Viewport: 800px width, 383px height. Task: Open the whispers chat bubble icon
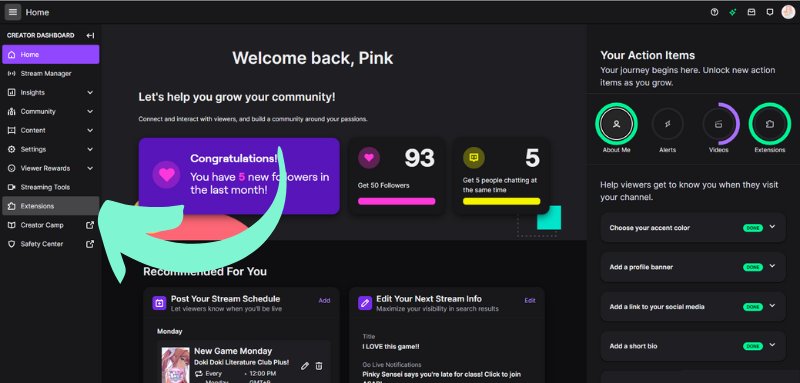click(770, 12)
